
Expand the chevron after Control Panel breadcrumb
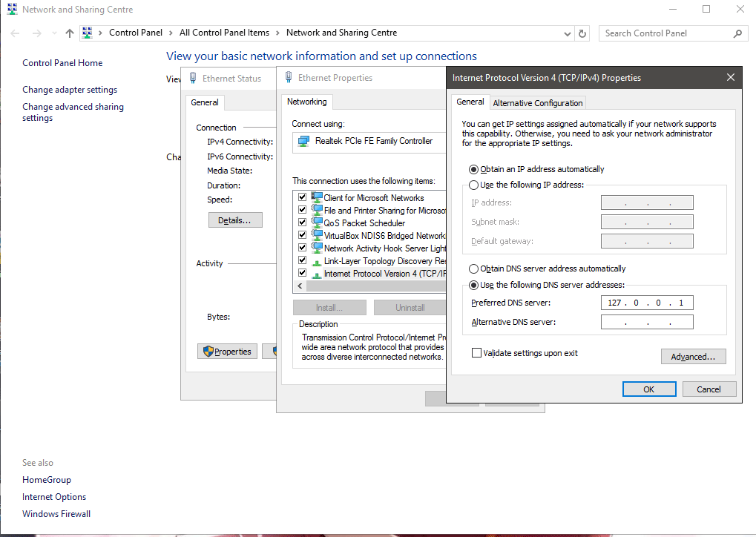[172, 33]
